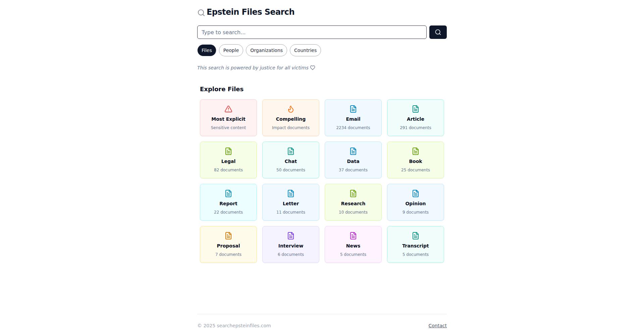This screenshot has width=644, height=333.
Task: Click the Epstein Files Search title
Action: click(250, 12)
